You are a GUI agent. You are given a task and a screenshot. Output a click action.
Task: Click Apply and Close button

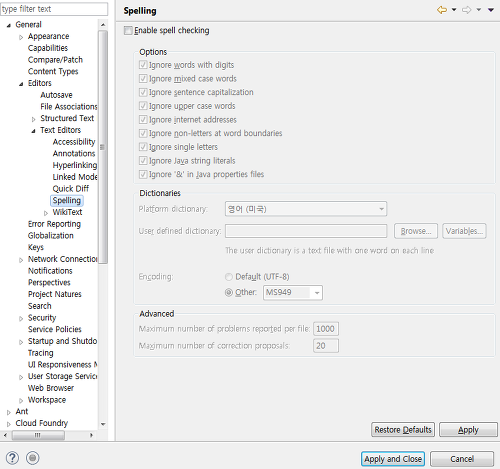[393, 459]
